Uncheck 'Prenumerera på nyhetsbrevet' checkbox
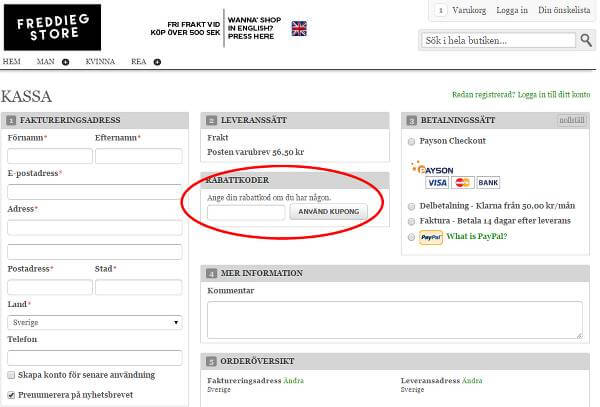This screenshot has height=407, width=600. pos(11,395)
